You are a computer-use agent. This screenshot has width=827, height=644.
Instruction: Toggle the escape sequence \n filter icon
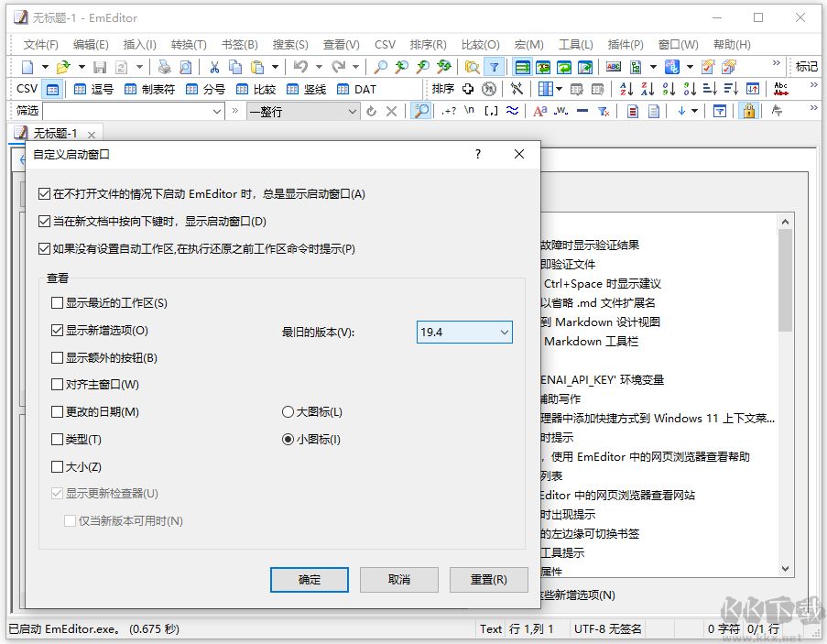(470, 111)
